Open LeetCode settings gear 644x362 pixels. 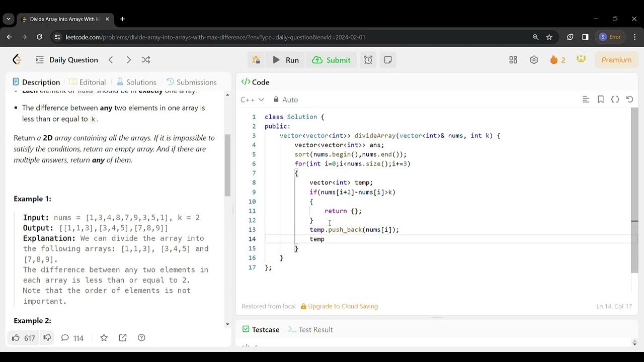click(534, 60)
